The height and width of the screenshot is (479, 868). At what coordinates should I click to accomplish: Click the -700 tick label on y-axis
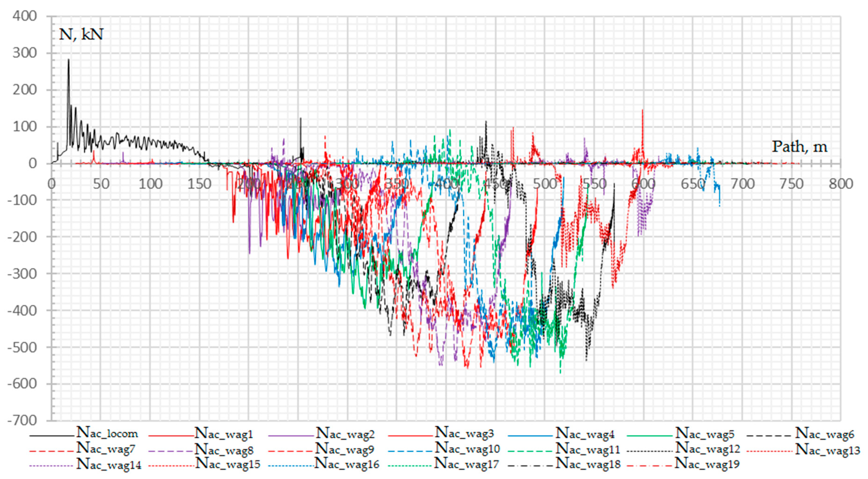[22, 420]
